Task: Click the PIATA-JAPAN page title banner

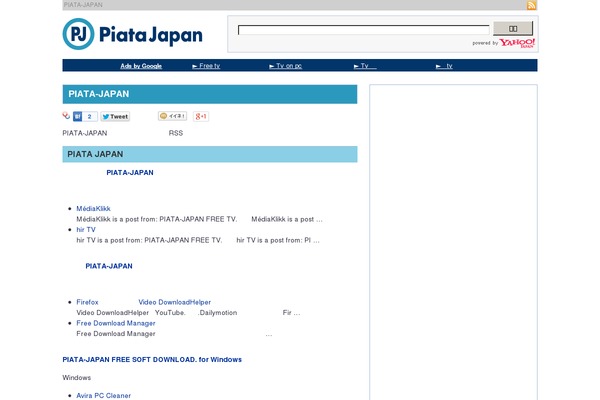Action: (210, 94)
